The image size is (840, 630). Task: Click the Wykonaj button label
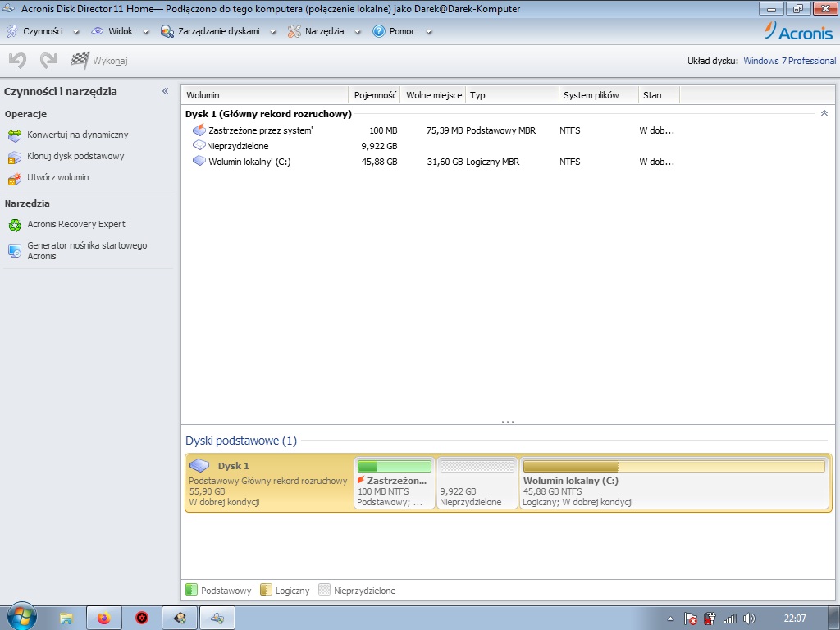click(111, 61)
